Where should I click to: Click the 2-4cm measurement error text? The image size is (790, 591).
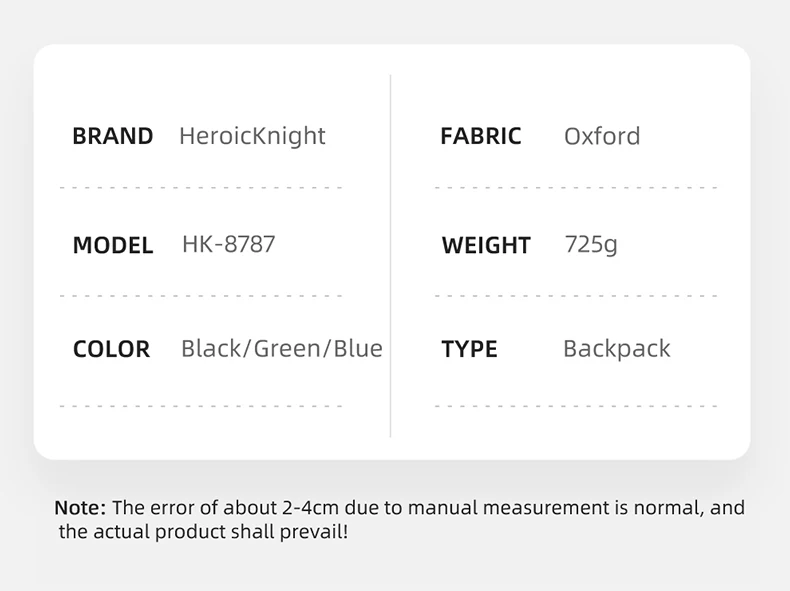[x=310, y=507]
